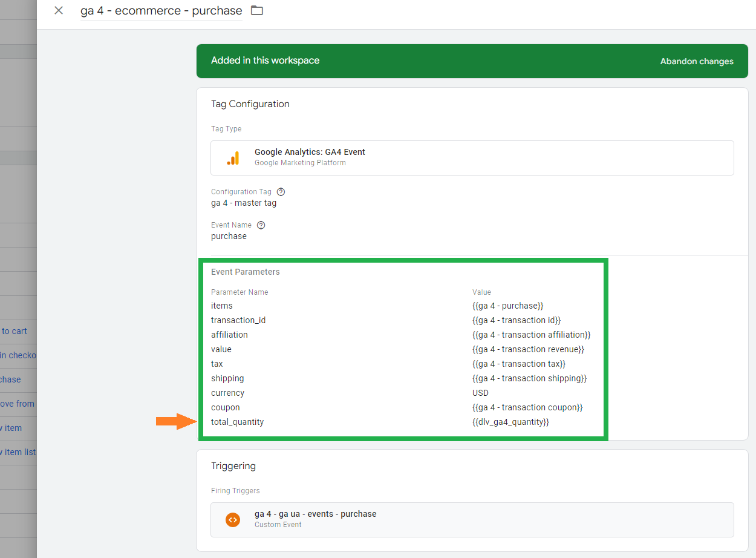Click the 'affiliation' parameter name
This screenshot has height=558, width=756.
click(x=229, y=335)
